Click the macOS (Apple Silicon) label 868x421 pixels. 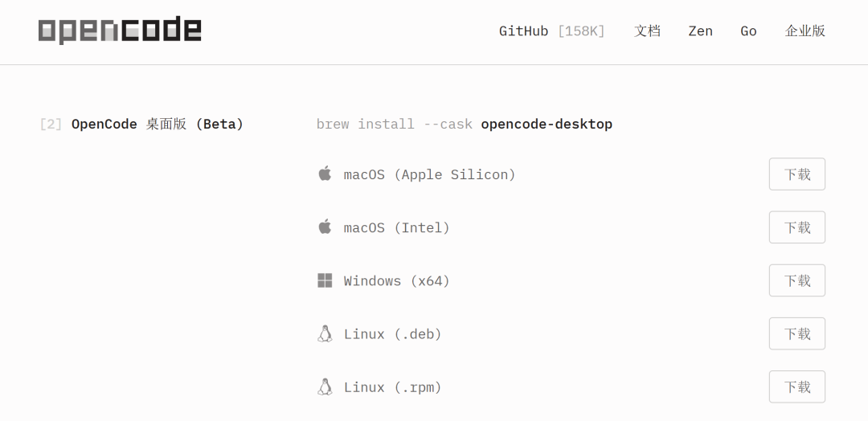click(x=429, y=175)
